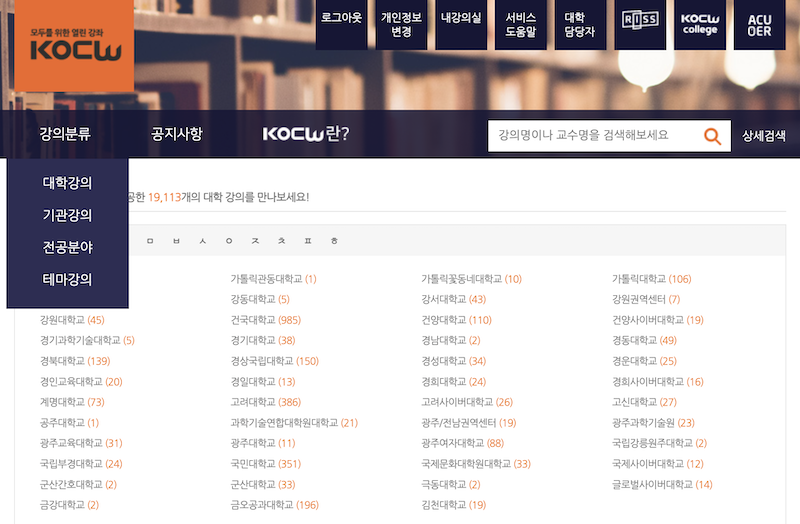Click 로그아웃 to log out

point(341,24)
